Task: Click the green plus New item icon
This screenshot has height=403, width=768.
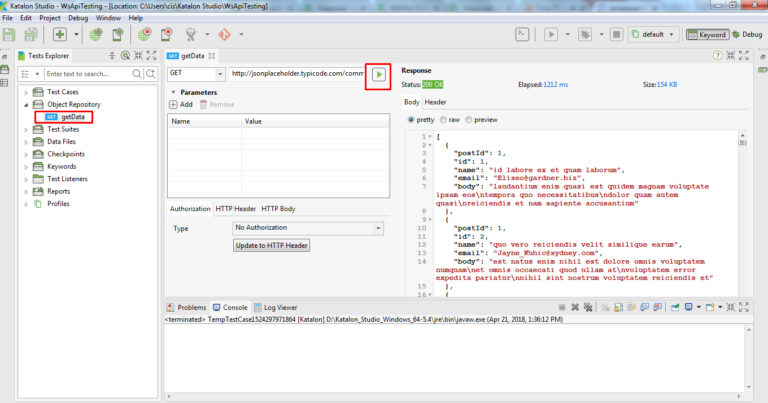Action: [x=60, y=34]
